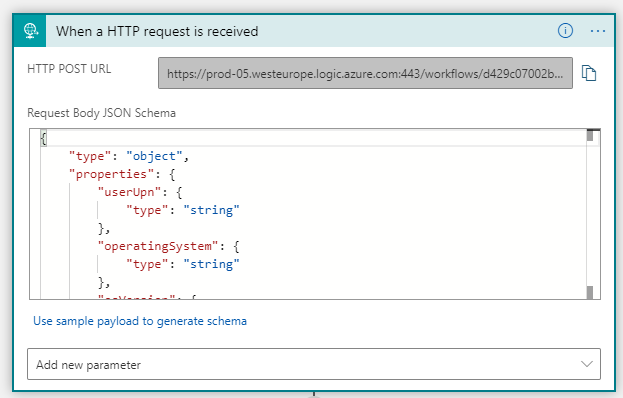Click the HTTP POST URL field
Screen dimensions: 623x398
365,73
